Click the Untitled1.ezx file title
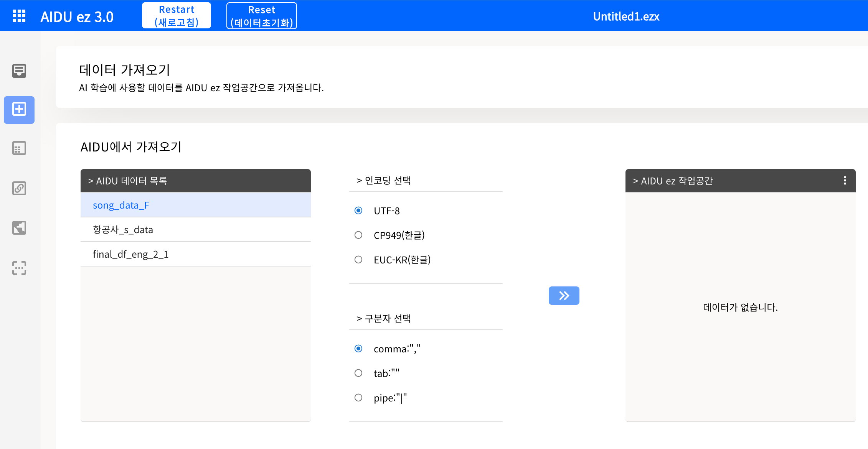 coord(626,16)
